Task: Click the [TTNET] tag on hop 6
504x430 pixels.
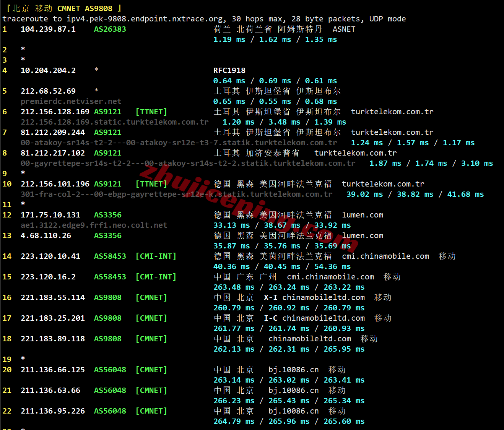Action: point(151,112)
